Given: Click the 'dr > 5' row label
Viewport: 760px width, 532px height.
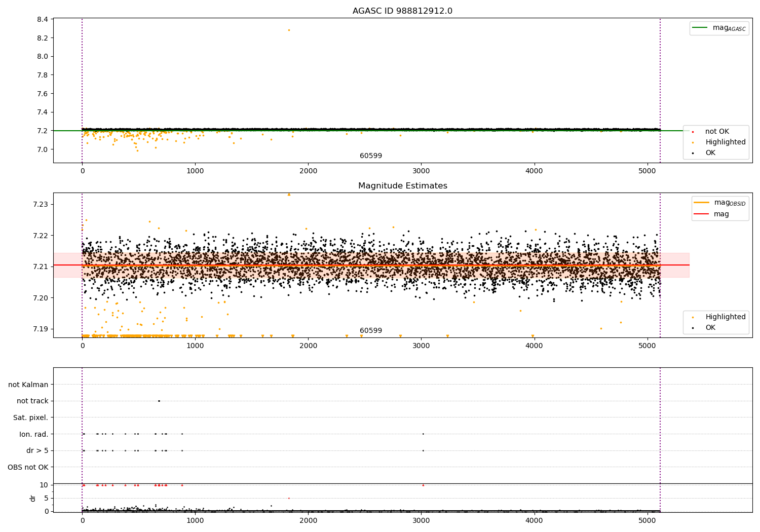Looking at the screenshot, I should [37, 451].
